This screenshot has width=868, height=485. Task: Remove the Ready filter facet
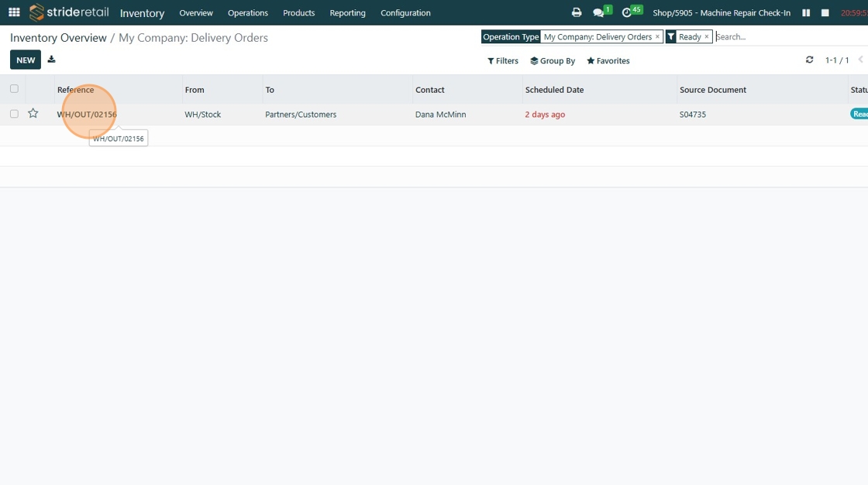[x=706, y=36]
